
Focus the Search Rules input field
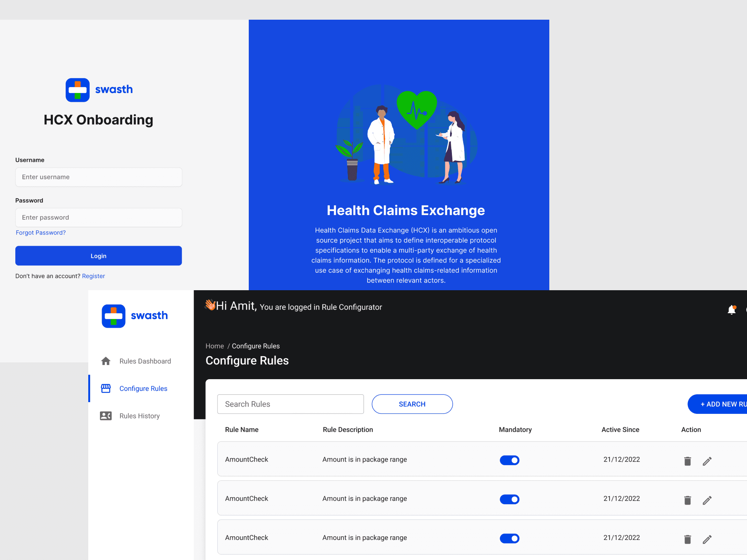click(290, 404)
